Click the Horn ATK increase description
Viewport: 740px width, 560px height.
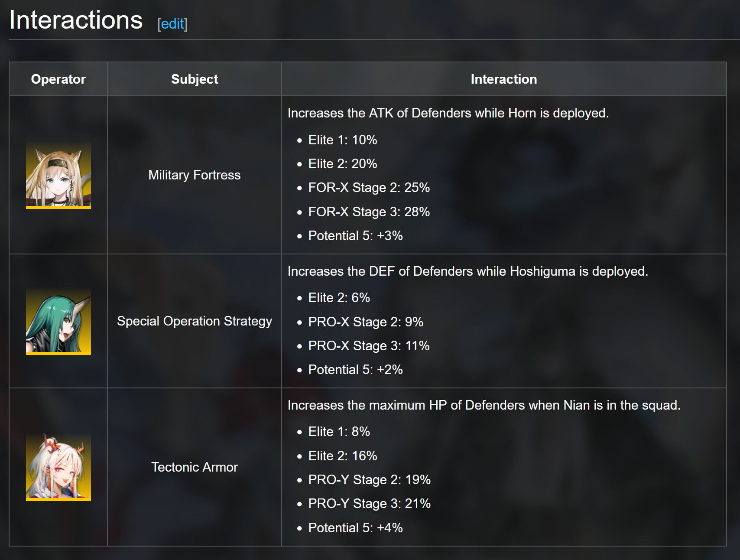click(x=448, y=113)
